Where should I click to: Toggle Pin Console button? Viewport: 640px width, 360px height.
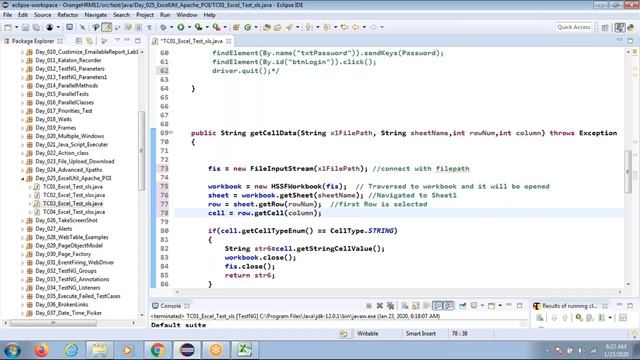[463, 306]
